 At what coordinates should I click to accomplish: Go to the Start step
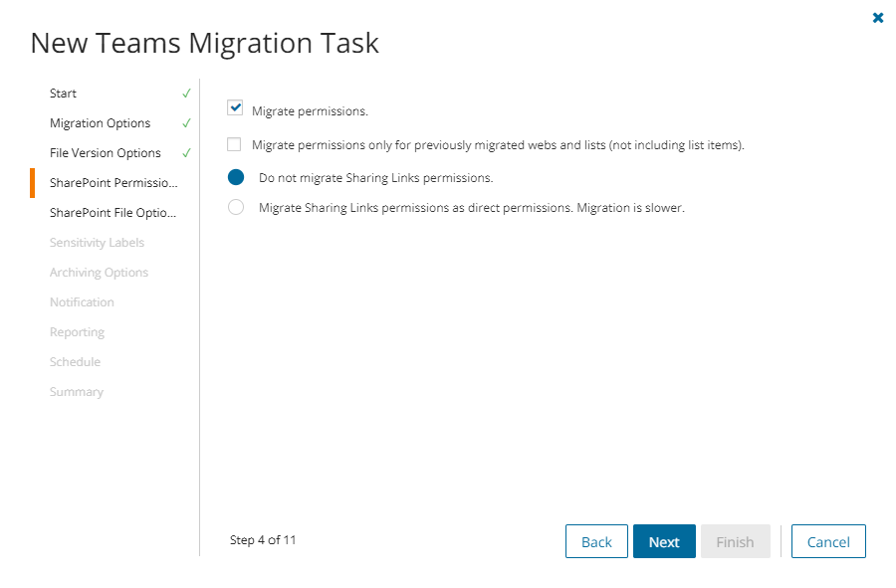point(64,94)
